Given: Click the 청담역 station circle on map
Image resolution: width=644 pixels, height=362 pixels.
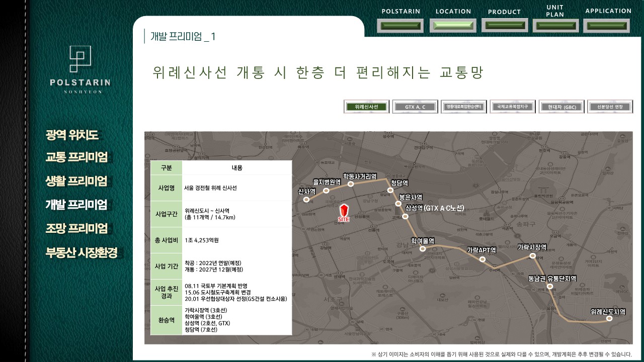Looking at the screenshot, I should 390,190.
